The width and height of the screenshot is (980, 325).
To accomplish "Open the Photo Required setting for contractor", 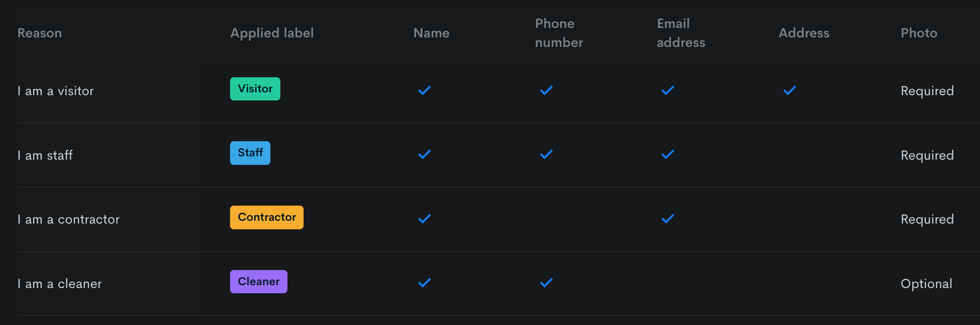I will (927, 219).
